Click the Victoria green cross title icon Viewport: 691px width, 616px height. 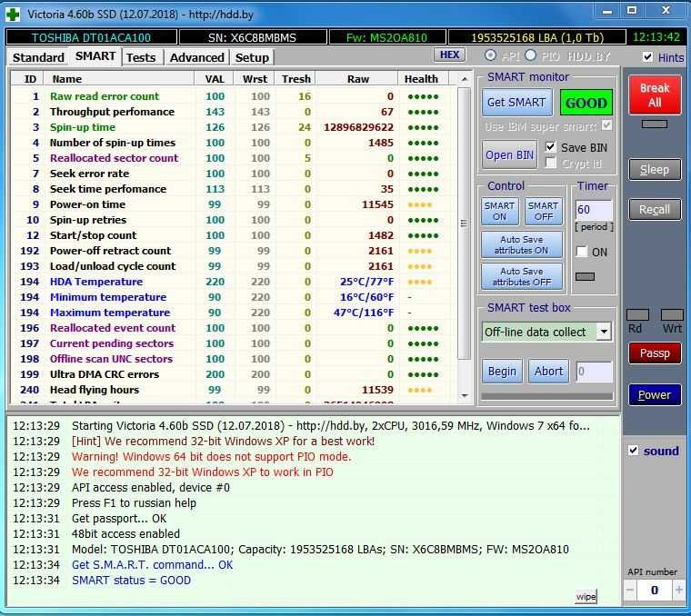(13, 13)
